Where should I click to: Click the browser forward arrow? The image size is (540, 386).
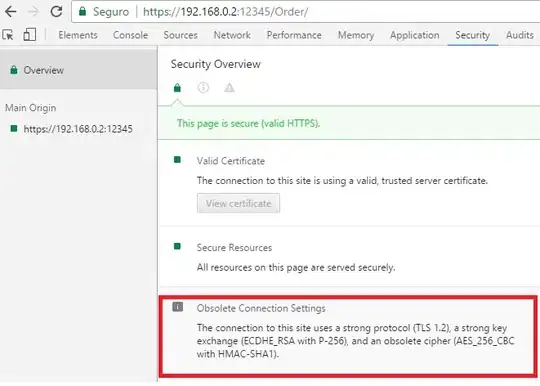coord(33,11)
